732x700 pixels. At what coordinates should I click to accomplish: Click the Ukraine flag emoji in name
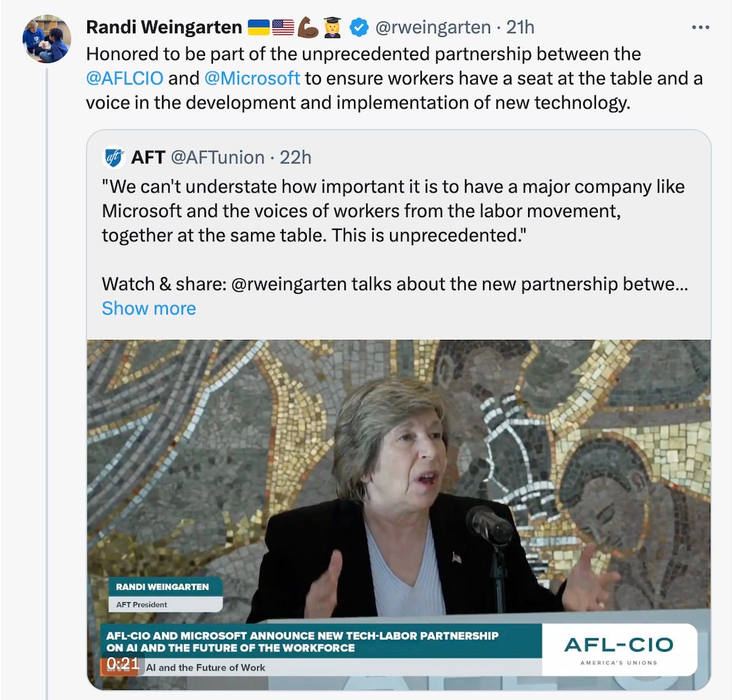coord(259,27)
